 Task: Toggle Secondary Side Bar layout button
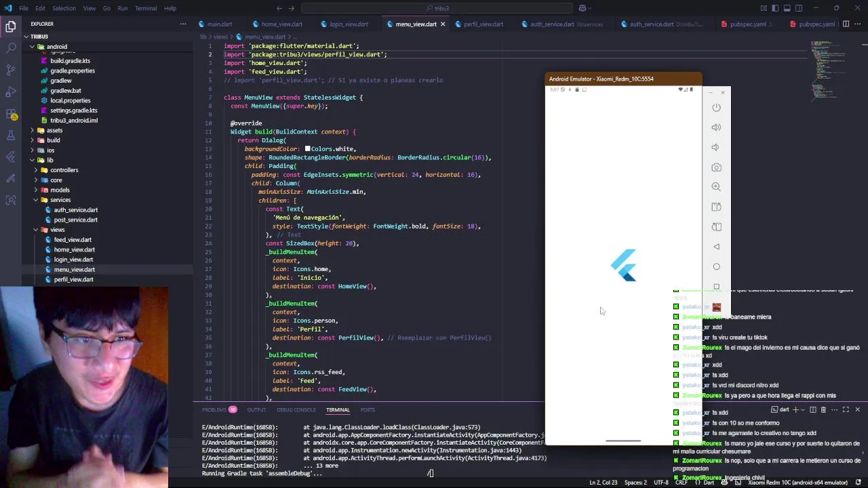pyautogui.click(x=798, y=8)
